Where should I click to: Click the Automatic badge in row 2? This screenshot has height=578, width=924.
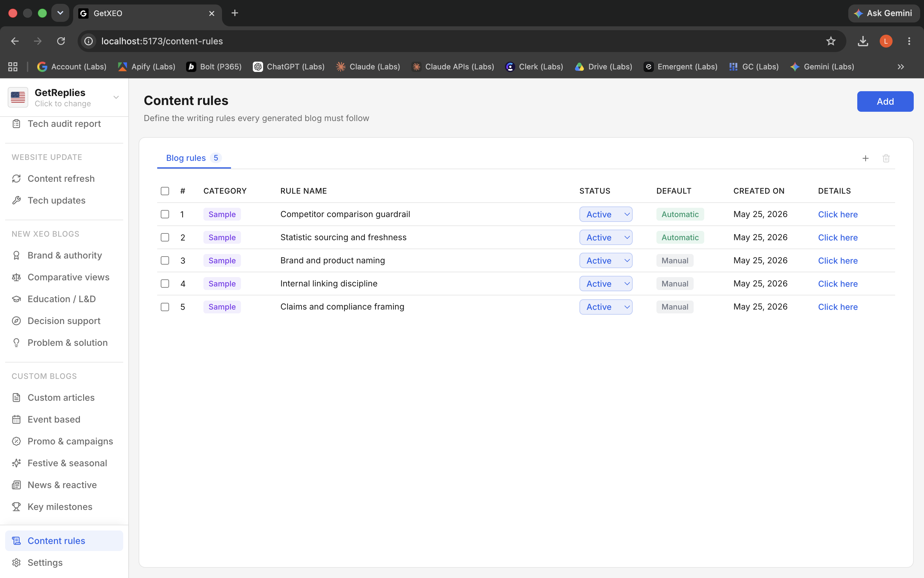pos(680,237)
